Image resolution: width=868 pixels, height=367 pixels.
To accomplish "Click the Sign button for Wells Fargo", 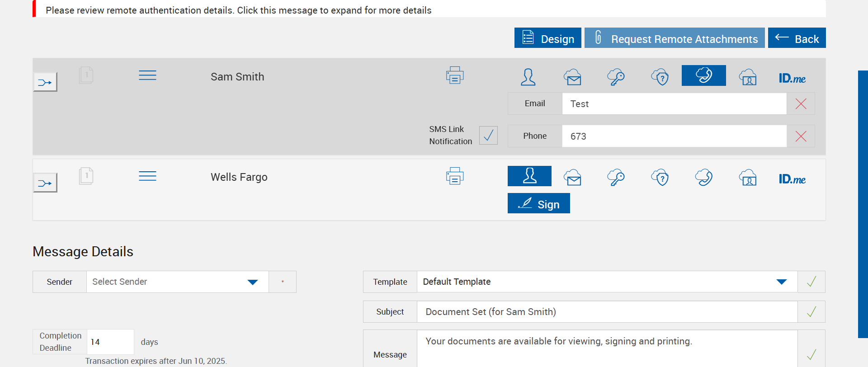I will [x=538, y=203].
